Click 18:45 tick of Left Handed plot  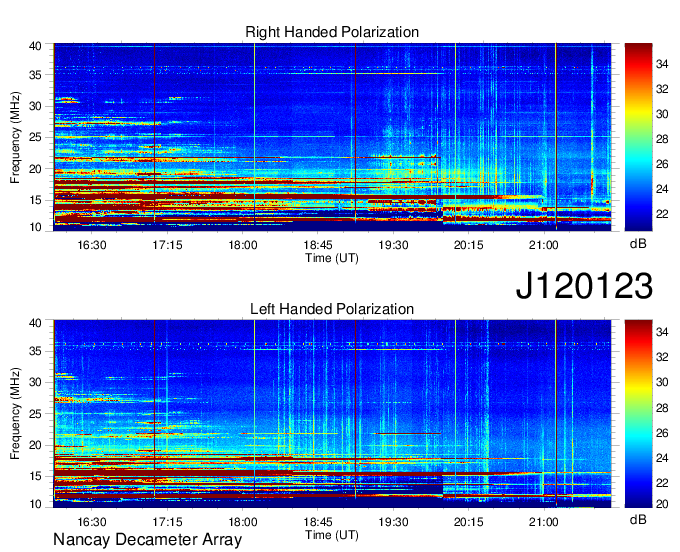click(318, 522)
